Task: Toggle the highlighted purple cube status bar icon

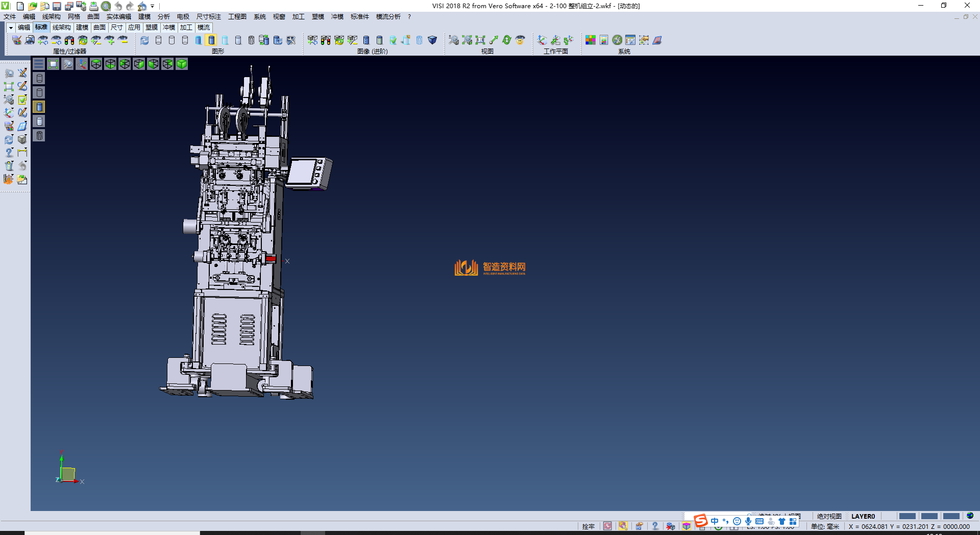Action: 687,526
